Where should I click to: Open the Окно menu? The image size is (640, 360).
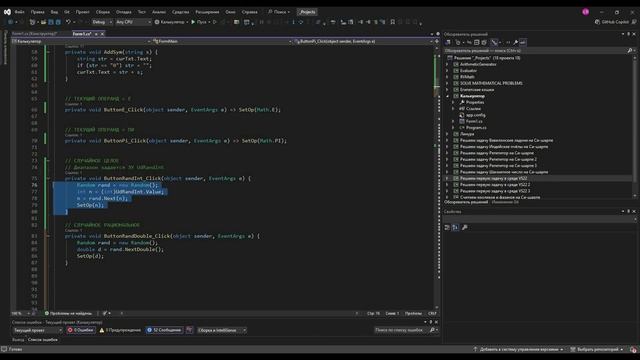[230, 12]
